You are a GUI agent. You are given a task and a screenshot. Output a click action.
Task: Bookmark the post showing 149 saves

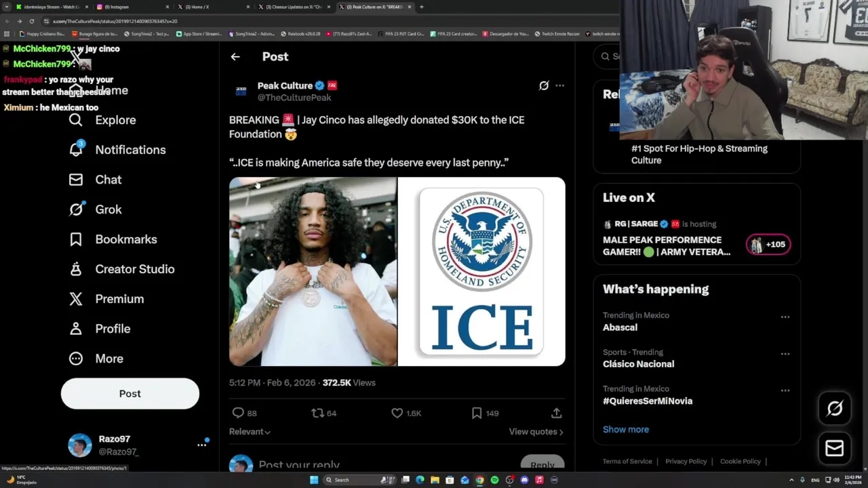tap(477, 413)
